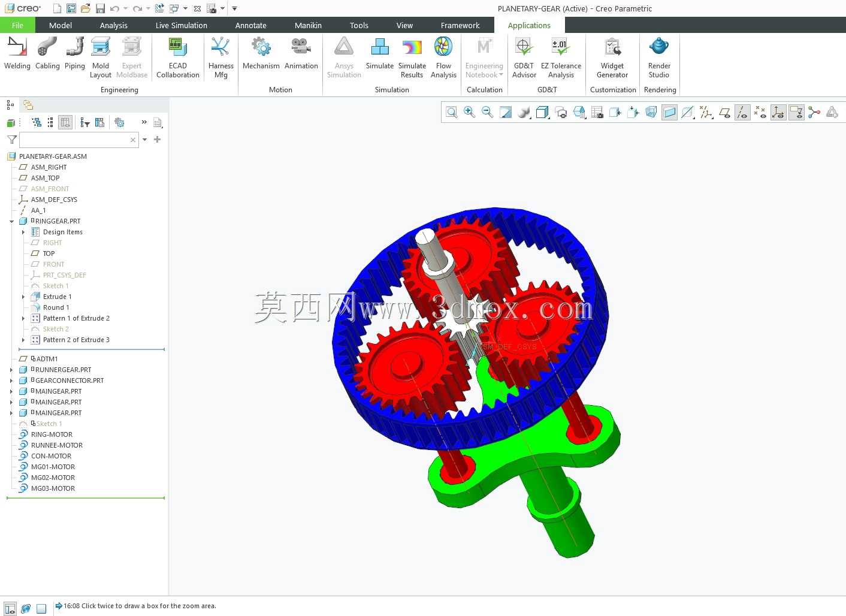Collapse the RINGGEAR.PRT tree node
846x616 pixels.
11,221
